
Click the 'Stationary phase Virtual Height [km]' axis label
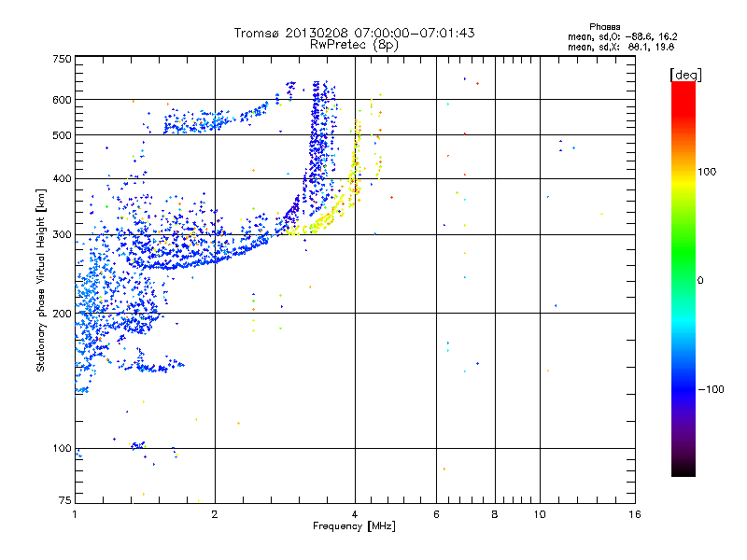(x=41, y=280)
